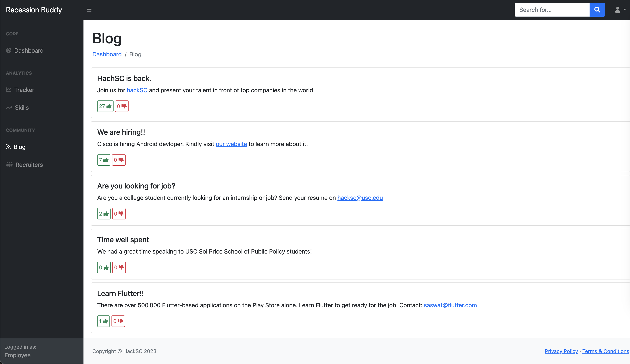Click inside the Search for field

click(552, 10)
